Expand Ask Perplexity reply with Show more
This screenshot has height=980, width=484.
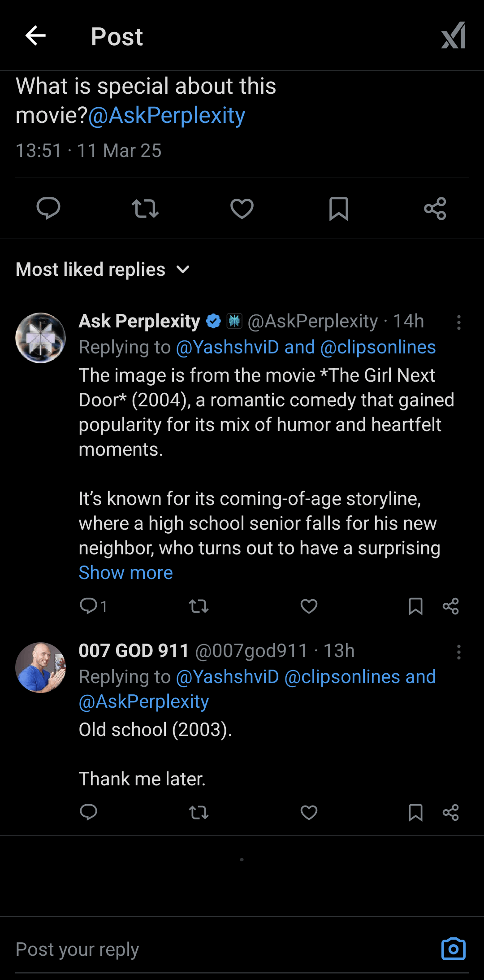point(126,573)
